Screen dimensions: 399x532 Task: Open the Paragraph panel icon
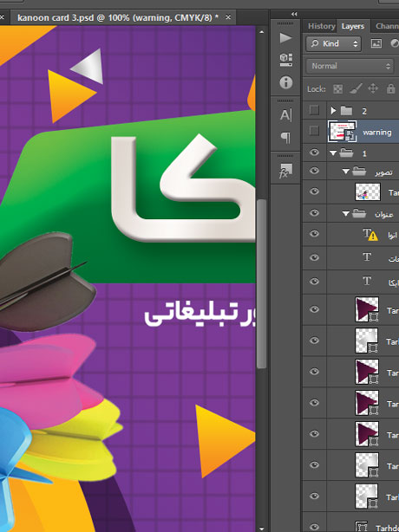285,138
